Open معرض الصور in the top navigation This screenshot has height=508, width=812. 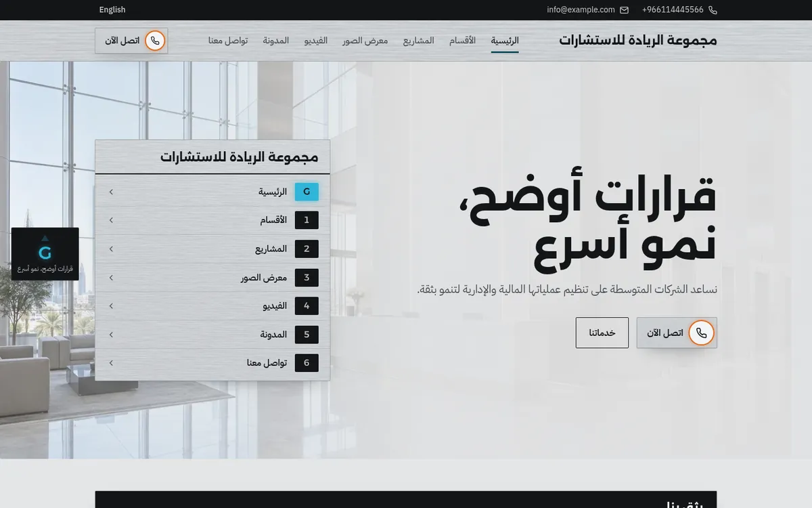click(x=365, y=41)
